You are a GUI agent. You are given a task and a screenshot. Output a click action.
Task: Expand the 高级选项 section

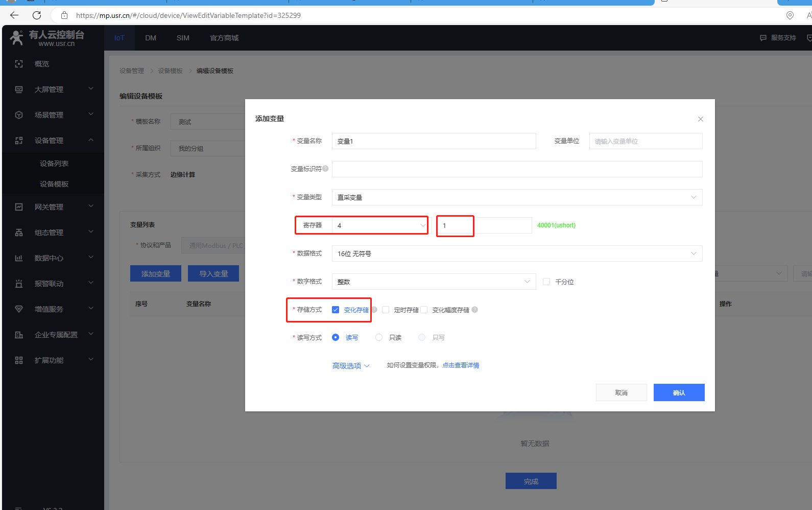coord(351,366)
